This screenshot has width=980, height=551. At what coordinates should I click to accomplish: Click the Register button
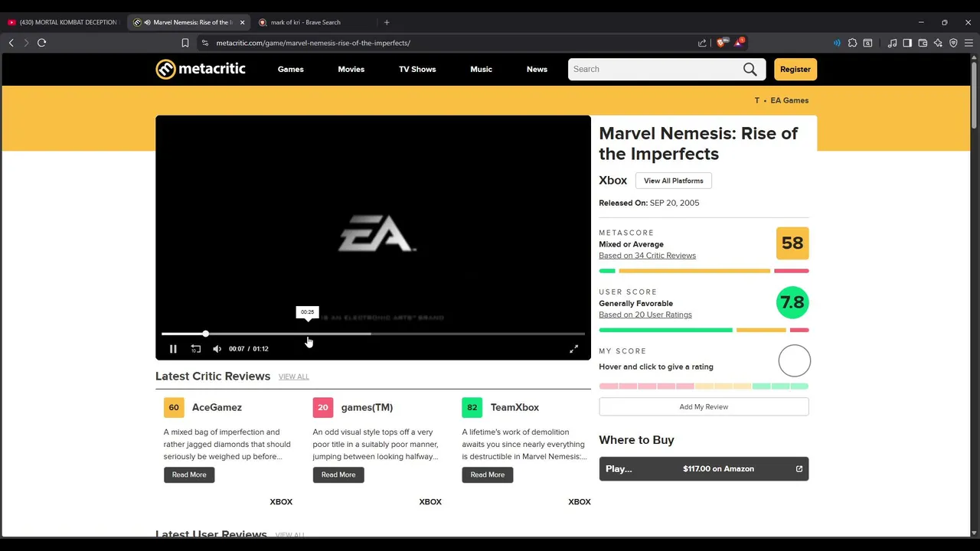click(795, 69)
